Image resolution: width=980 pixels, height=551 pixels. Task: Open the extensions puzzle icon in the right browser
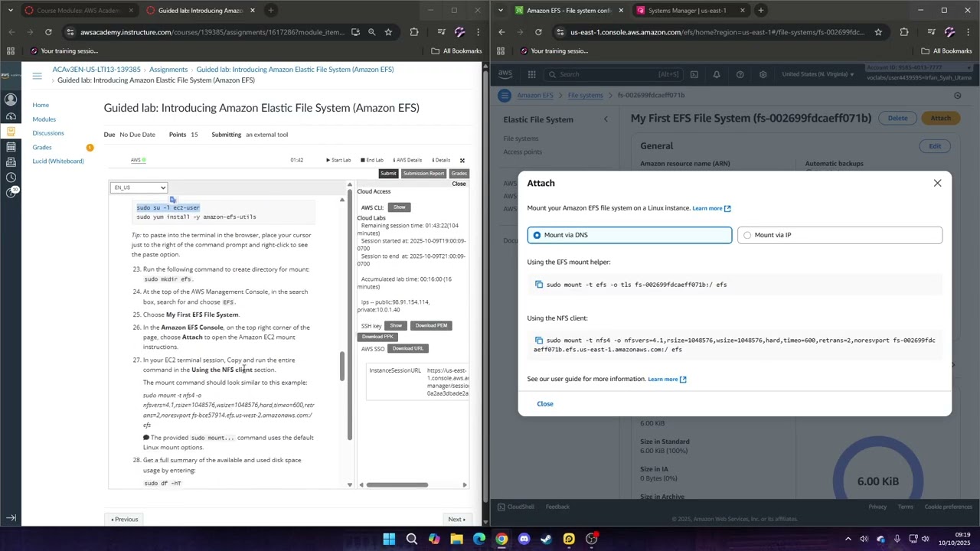904,32
